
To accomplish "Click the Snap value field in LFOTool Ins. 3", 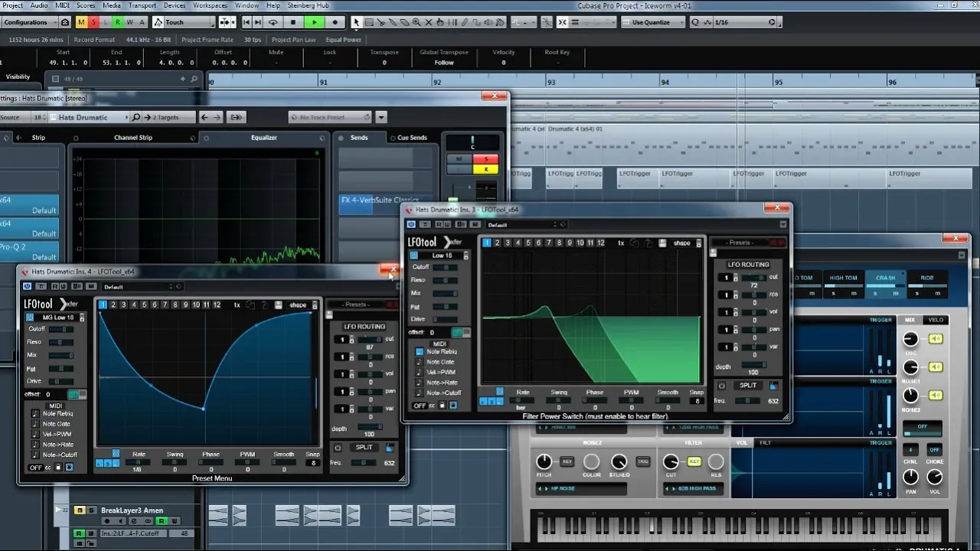I will 697,401.
